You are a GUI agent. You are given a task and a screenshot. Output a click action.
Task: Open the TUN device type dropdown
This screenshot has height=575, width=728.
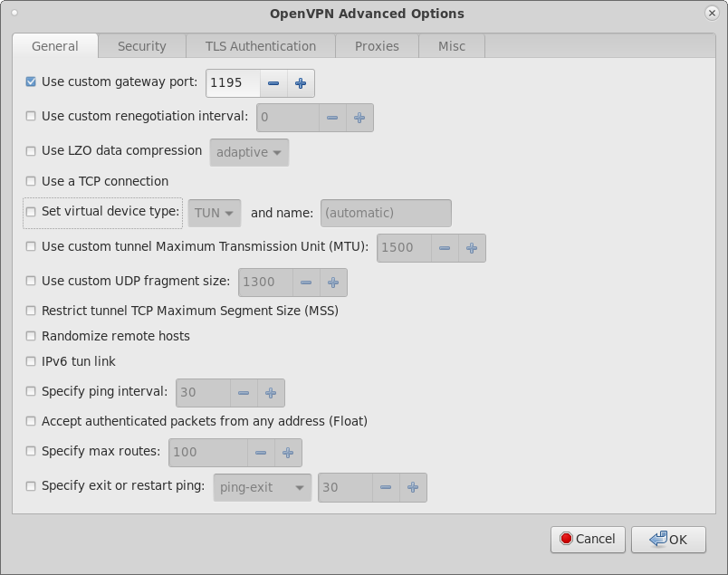click(x=215, y=213)
